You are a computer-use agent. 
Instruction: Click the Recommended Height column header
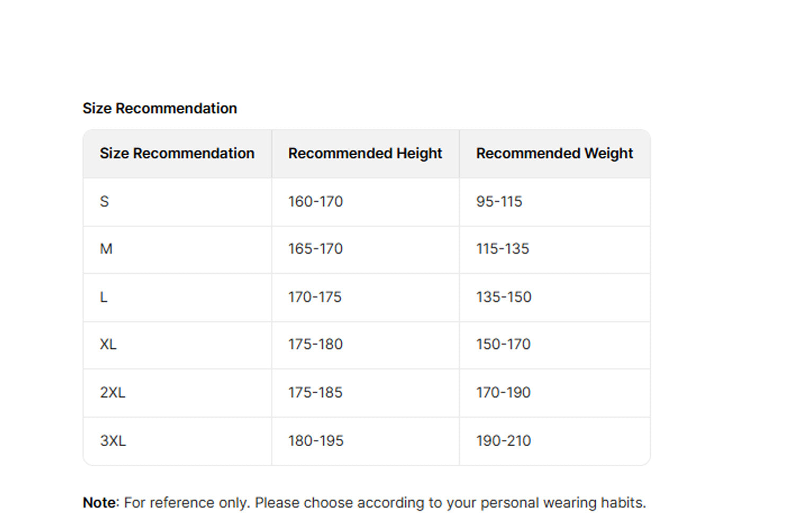coord(365,153)
